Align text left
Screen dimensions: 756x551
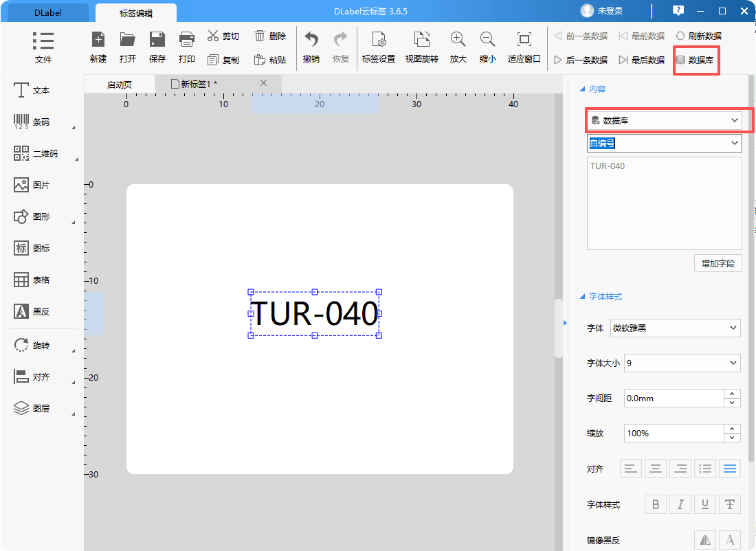630,469
